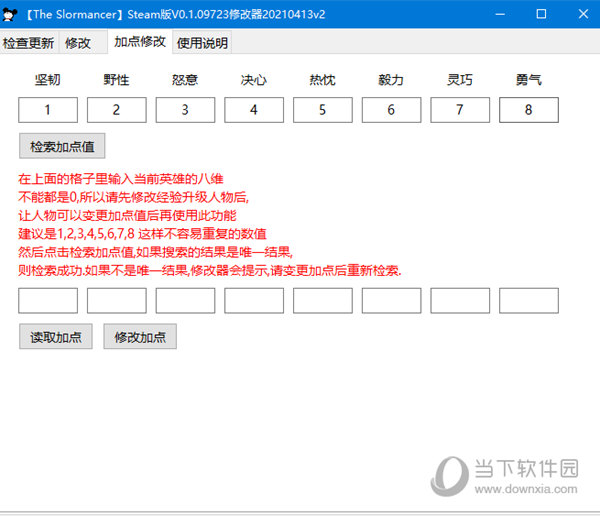Viewport: 600px width, 516px height.
Task: Click the 修改加点 button
Action: pos(140,336)
